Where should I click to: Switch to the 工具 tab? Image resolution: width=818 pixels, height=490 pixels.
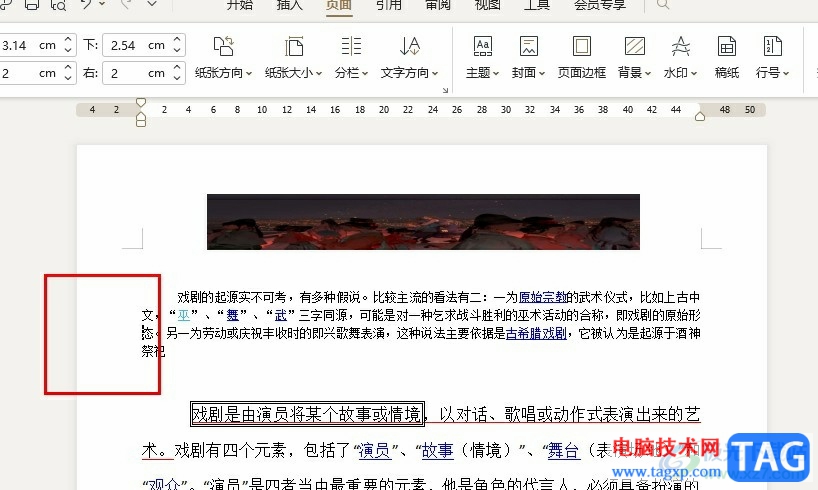[537, 5]
